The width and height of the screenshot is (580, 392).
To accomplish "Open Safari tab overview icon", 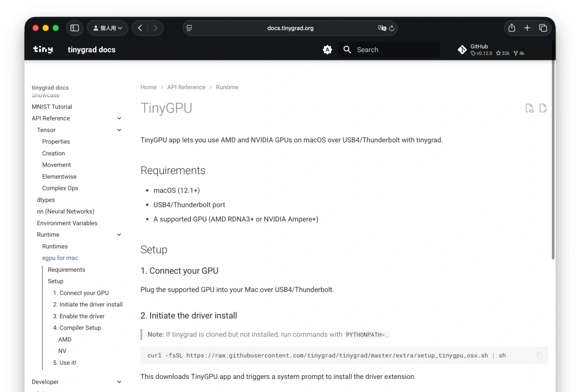I will click(543, 28).
